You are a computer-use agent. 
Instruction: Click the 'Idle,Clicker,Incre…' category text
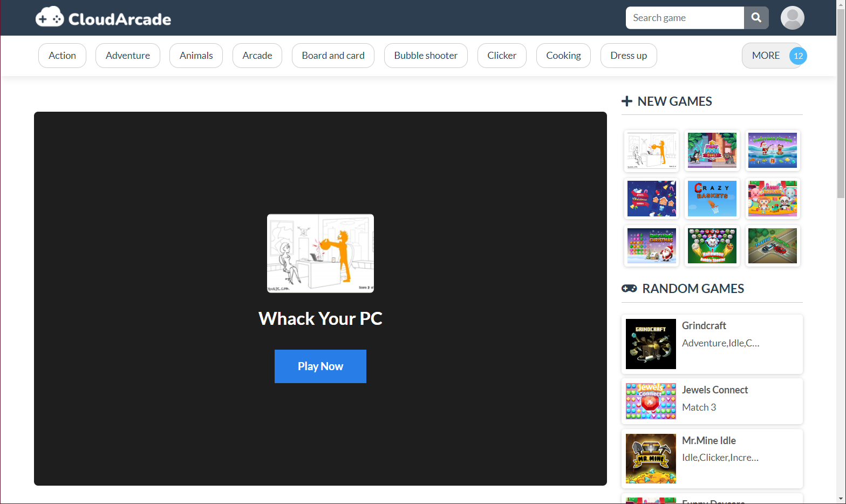click(x=720, y=458)
